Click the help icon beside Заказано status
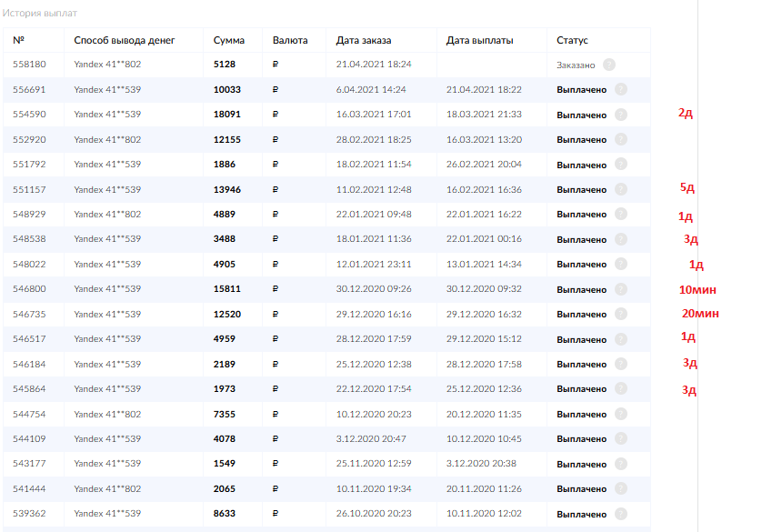The width and height of the screenshot is (772, 532). (x=609, y=65)
